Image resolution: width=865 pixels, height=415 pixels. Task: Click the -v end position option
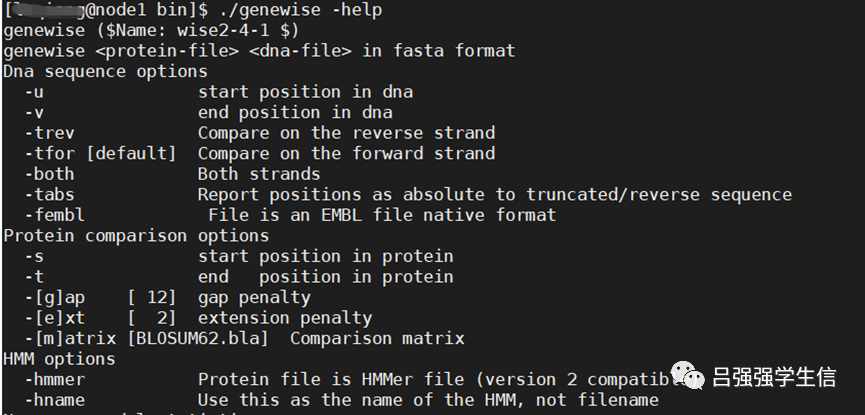pos(34,112)
